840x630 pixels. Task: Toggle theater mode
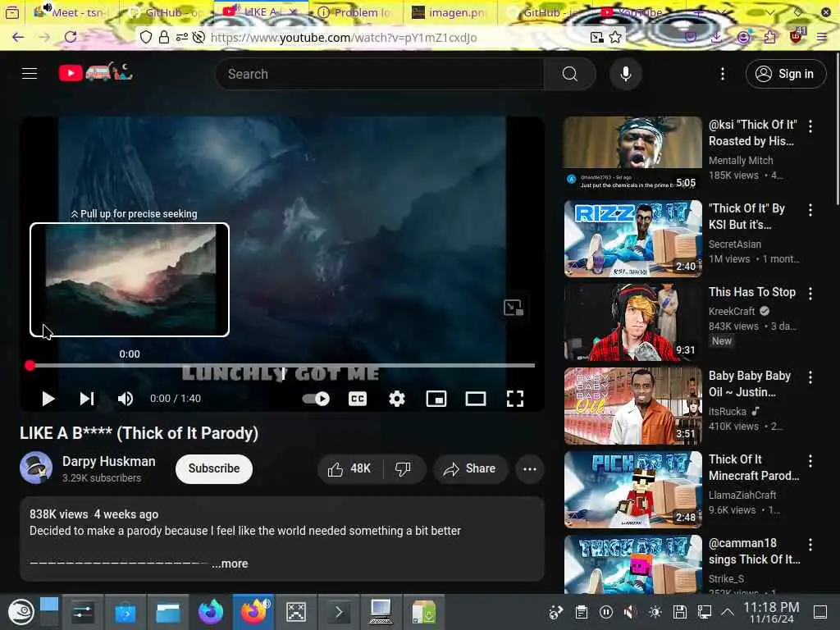(x=476, y=399)
